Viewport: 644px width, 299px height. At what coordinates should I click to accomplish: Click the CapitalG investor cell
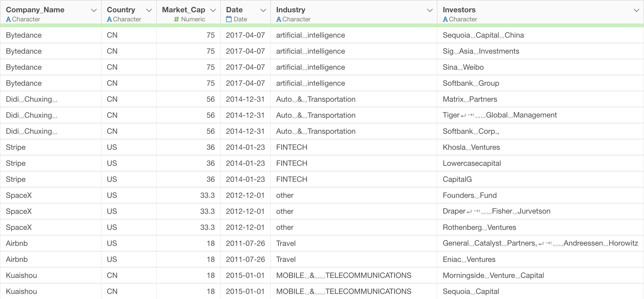(x=540, y=179)
